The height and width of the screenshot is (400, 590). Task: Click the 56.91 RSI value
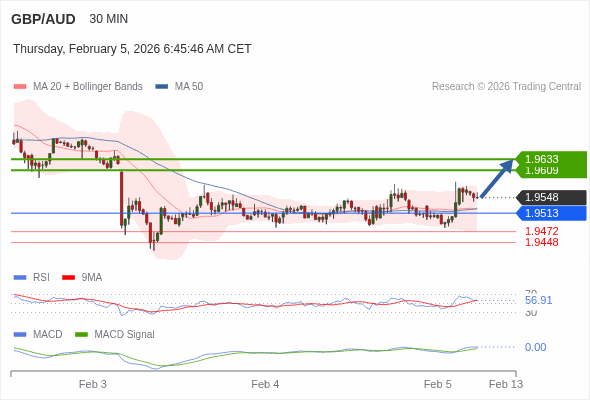coord(538,300)
